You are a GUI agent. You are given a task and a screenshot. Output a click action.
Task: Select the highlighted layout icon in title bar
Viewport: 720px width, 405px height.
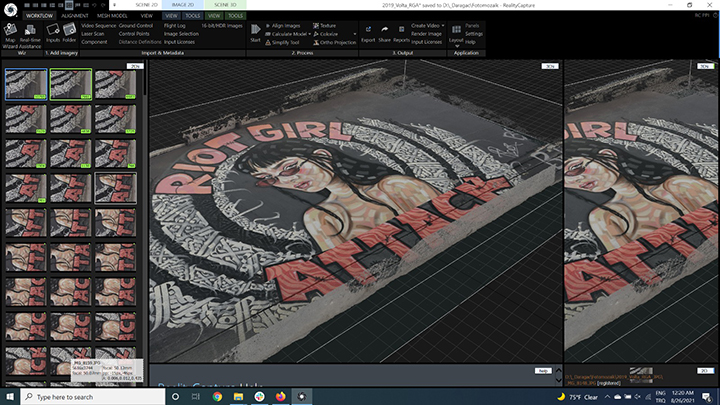(69, 5)
